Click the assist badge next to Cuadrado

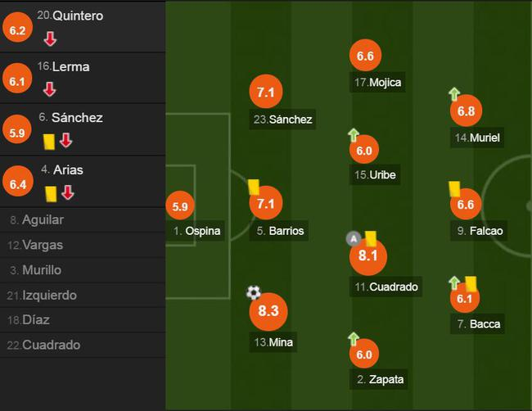353,238
